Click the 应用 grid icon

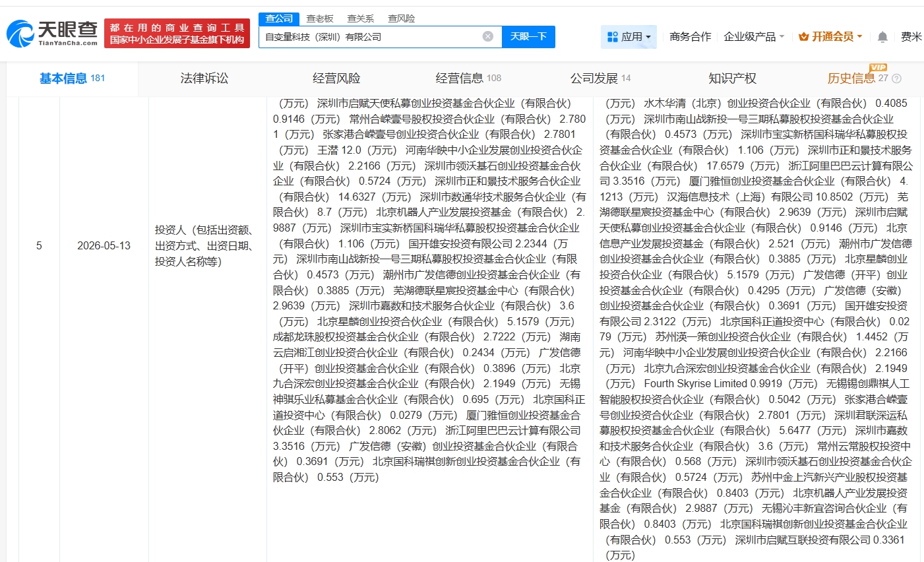(612, 37)
